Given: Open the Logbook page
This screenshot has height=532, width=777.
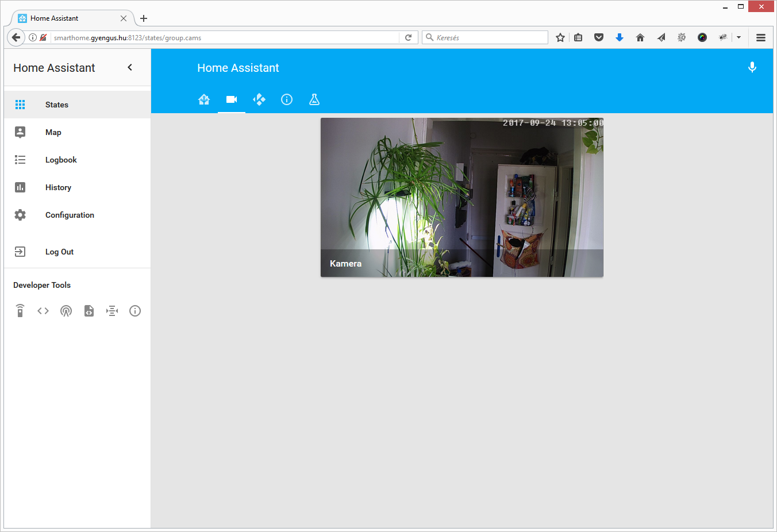Looking at the screenshot, I should 61,160.
